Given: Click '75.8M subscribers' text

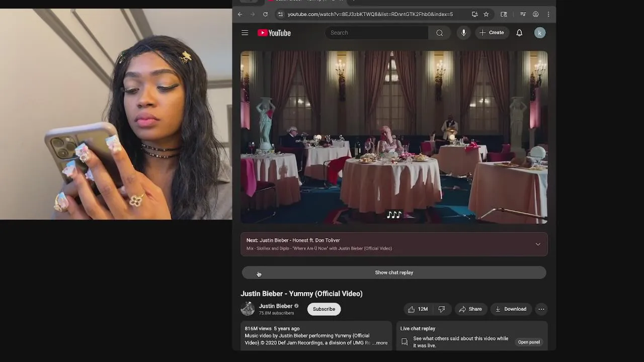Looking at the screenshot, I should tap(276, 313).
